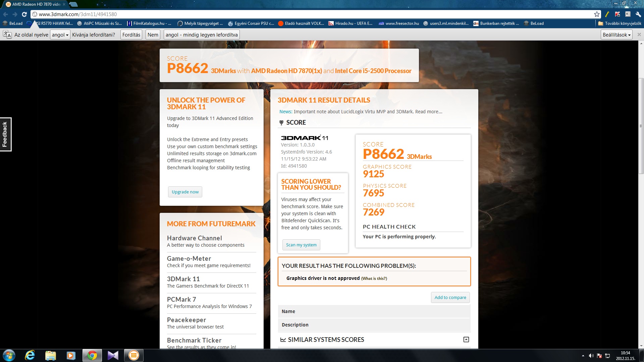Open the yellow ruler extension
The width and height of the screenshot is (644, 362).
pyautogui.click(x=607, y=14)
